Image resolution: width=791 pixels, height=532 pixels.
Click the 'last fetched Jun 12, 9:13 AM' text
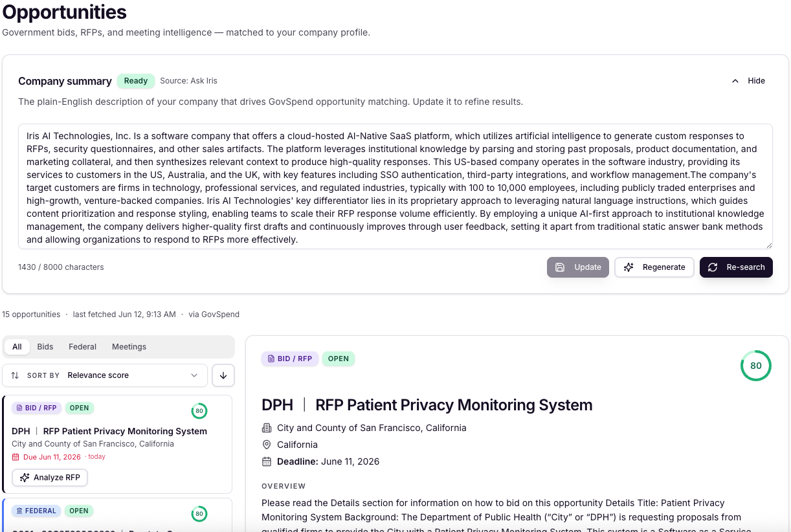pos(124,315)
